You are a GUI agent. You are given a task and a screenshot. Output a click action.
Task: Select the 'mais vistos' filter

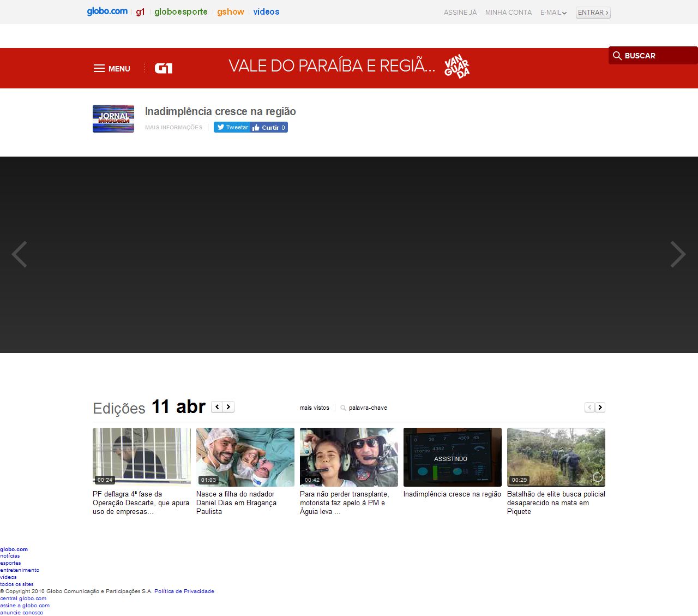tap(315, 408)
